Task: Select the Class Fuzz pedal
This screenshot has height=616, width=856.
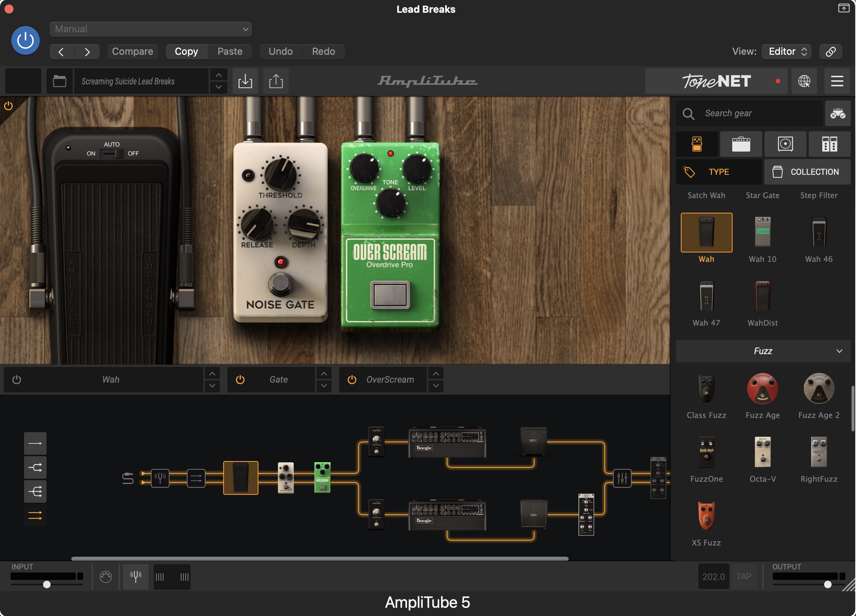Action: [x=707, y=389]
